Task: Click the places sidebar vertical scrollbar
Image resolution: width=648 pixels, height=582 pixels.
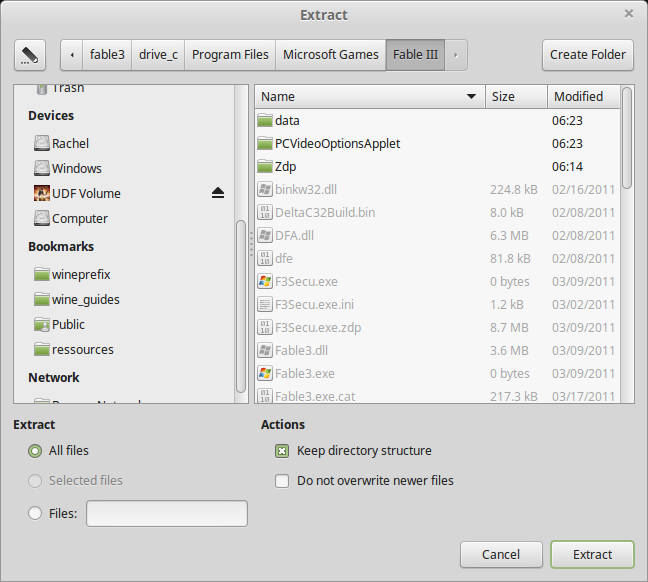Action: pos(241,306)
